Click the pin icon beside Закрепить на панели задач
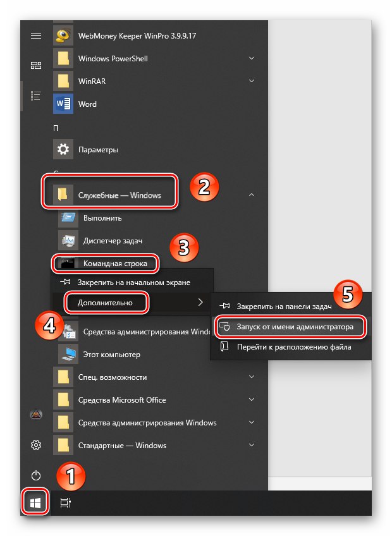392x536 pixels. coord(224,307)
